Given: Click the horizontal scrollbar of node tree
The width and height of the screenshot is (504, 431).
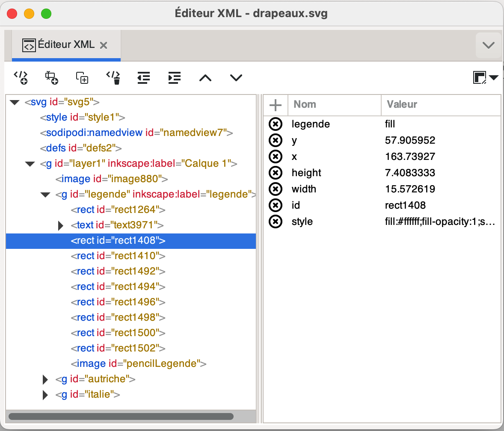Looking at the screenshot, I should pos(121,416).
